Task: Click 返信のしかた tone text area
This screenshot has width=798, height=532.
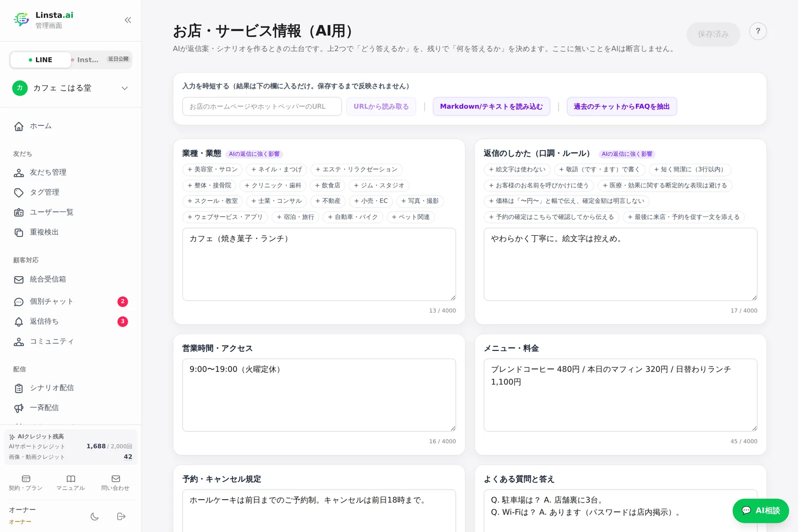Action: [620, 264]
